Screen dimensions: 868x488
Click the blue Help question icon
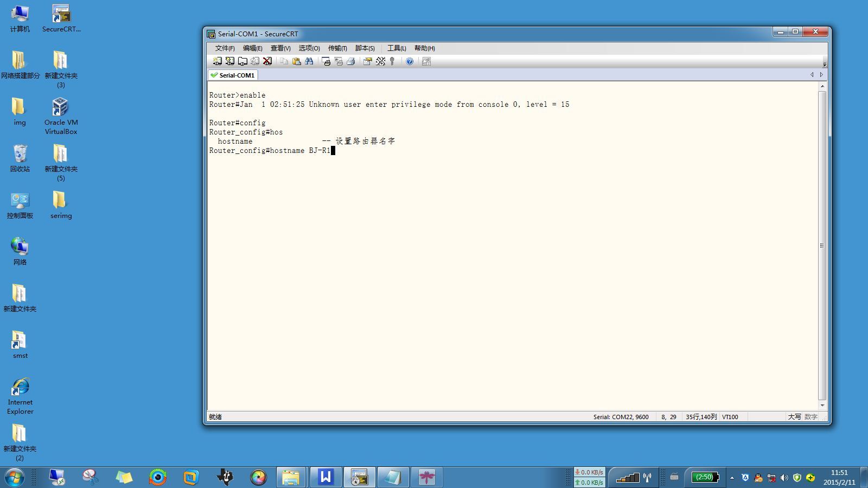(x=410, y=61)
